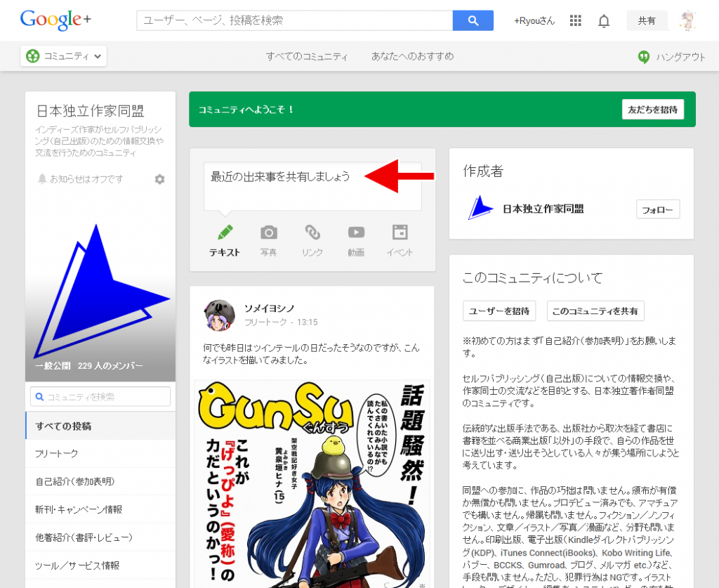Open the コミュニティ dropdown menu
Viewport: 719px width, 588px height.
coord(63,56)
